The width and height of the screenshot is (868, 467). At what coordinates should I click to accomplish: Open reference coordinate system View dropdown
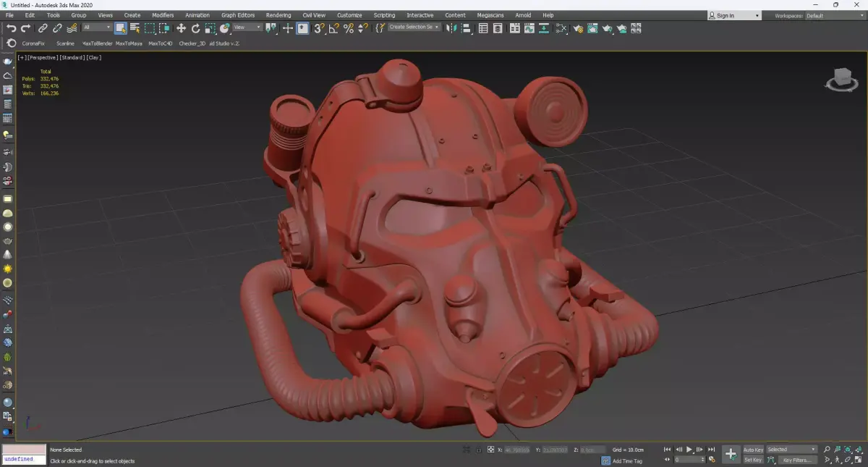pos(247,28)
